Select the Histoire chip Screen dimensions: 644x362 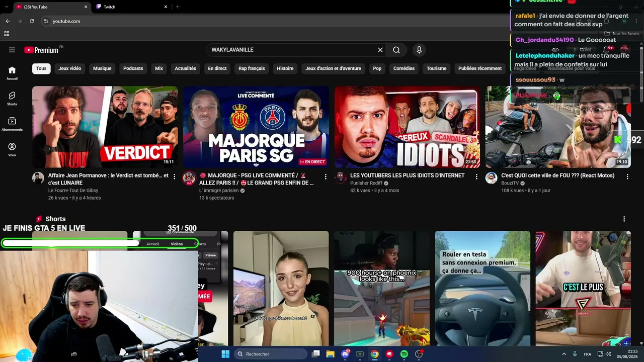click(x=285, y=68)
